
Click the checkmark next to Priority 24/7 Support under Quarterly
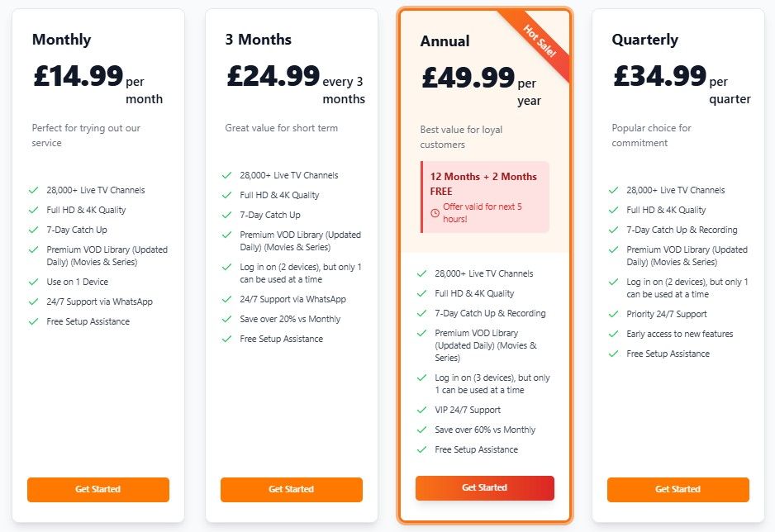click(x=612, y=314)
